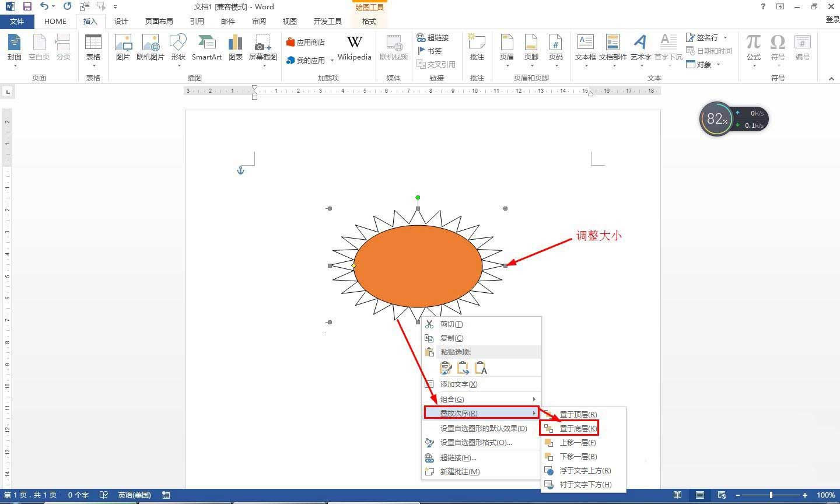The image size is (840, 504).
Task: Open the My Apps dropdown arrow
Action: (x=332, y=61)
